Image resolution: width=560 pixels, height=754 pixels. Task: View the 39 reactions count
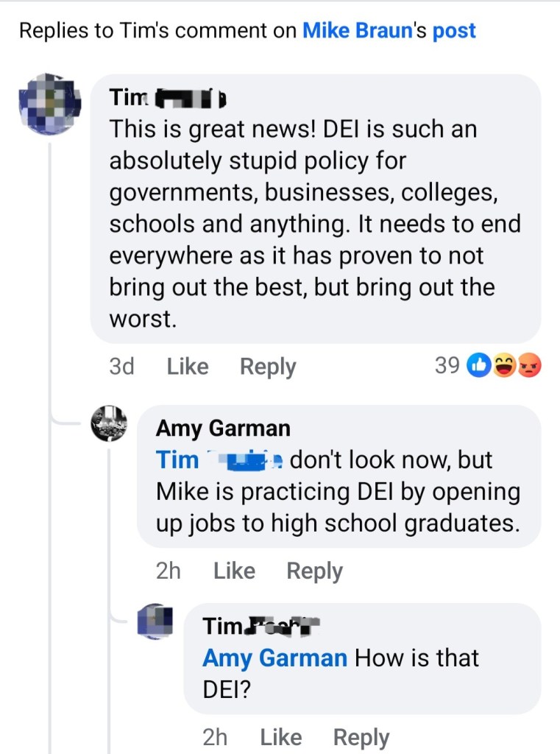[x=447, y=365]
